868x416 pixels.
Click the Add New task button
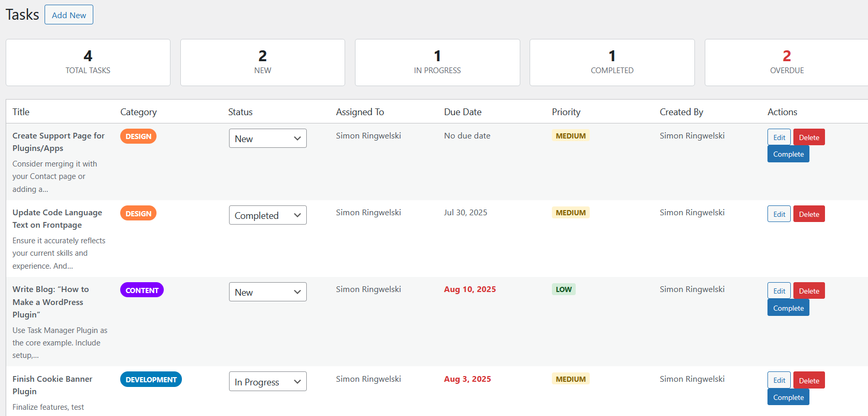click(x=69, y=15)
